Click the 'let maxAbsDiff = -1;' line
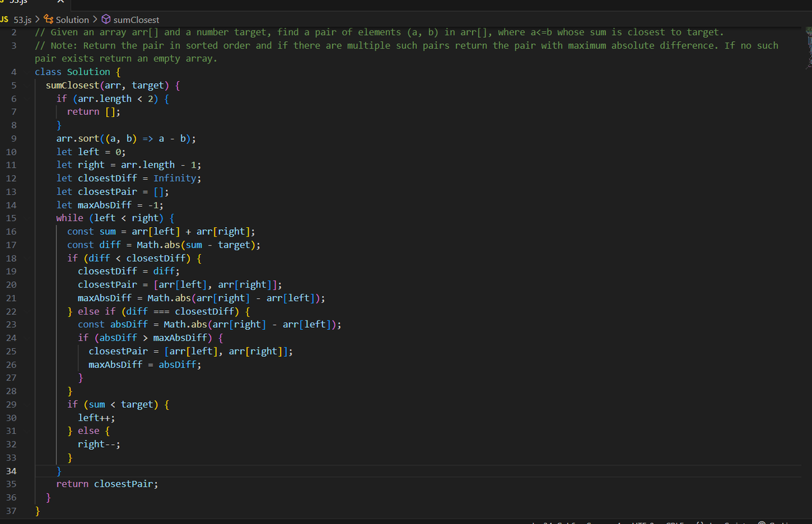 click(110, 205)
